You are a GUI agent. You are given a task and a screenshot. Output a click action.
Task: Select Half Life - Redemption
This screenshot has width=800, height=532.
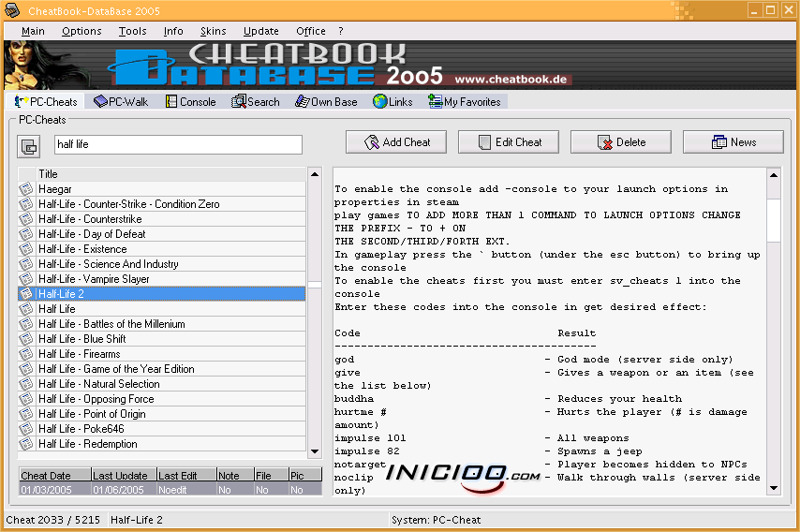(x=170, y=444)
